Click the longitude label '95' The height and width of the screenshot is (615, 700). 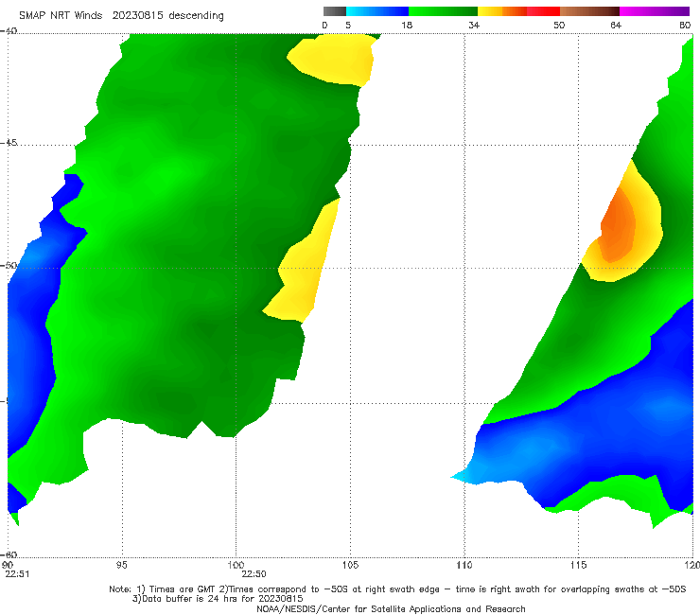pos(121,565)
